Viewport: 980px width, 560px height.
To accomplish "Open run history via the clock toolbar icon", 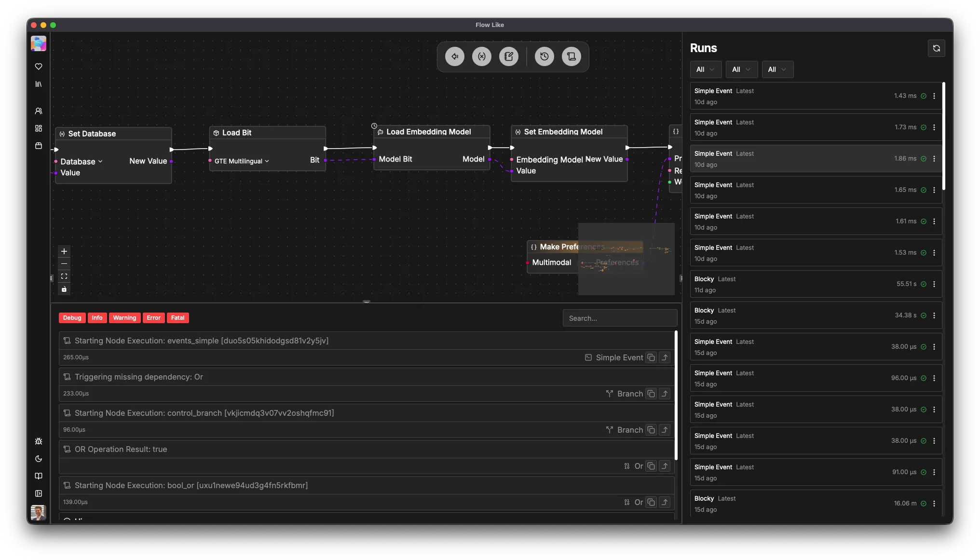I will [544, 56].
